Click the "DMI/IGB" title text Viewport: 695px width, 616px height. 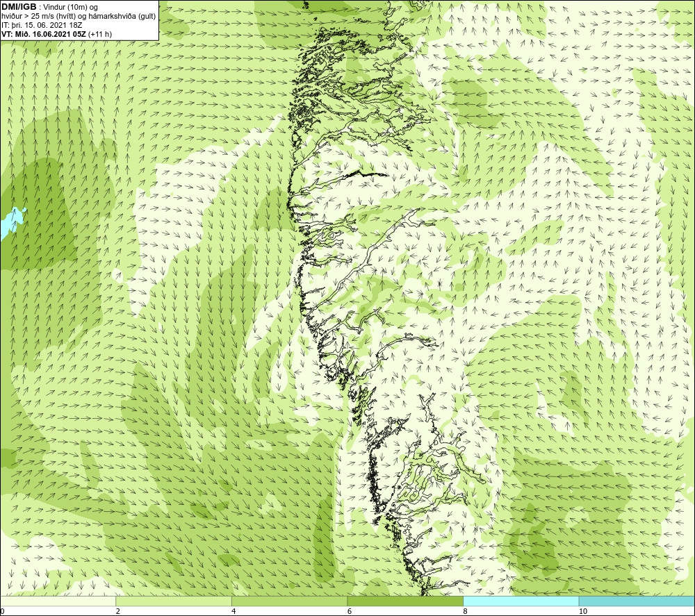(19, 7)
